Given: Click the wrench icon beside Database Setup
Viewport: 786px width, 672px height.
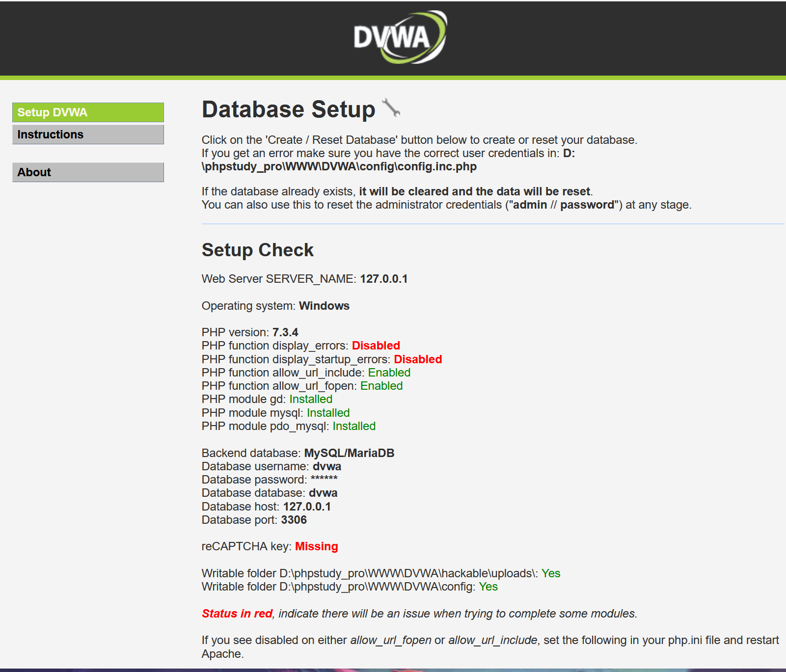Looking at the screenshot, I should (391, 108).
